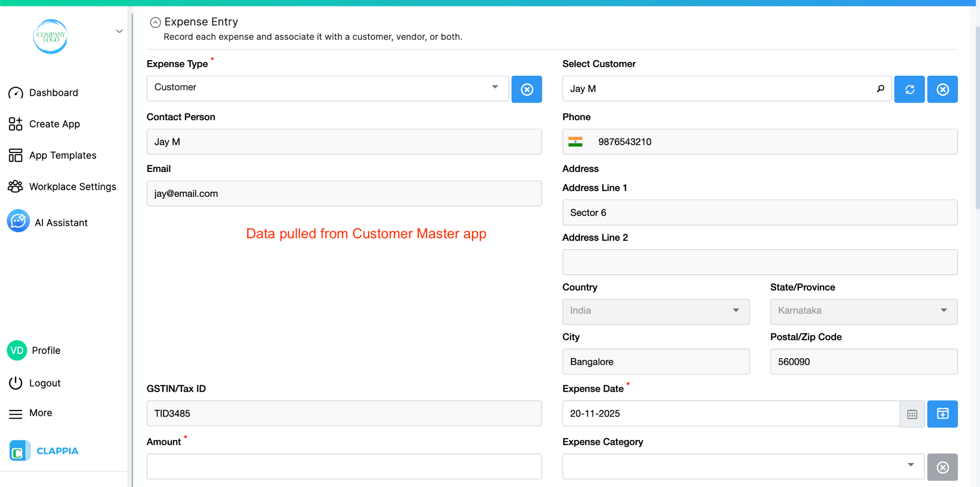Click the search icon in Select Customer

coord(880,89)
